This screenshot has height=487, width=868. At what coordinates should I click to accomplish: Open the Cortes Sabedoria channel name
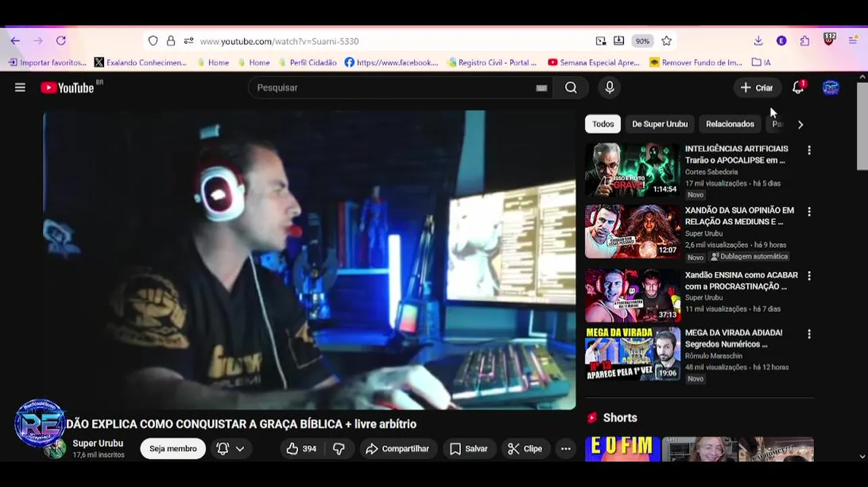point(711,172)
